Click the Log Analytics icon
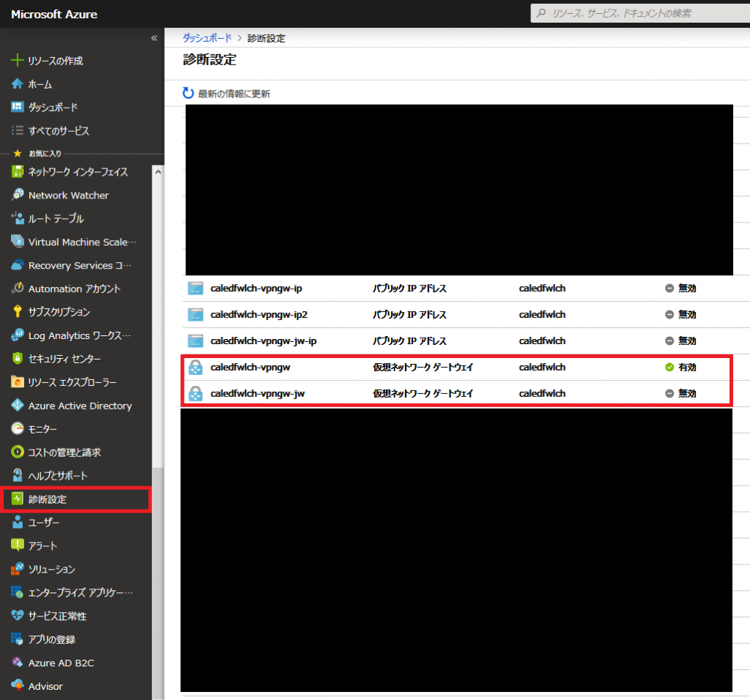This screenshot has width=750, height=700. click(x=18, y=335)
